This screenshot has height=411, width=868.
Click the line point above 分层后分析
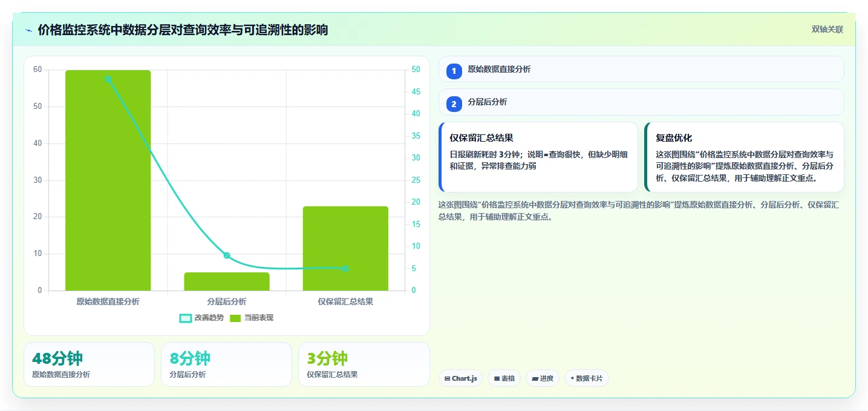[227, 255]
